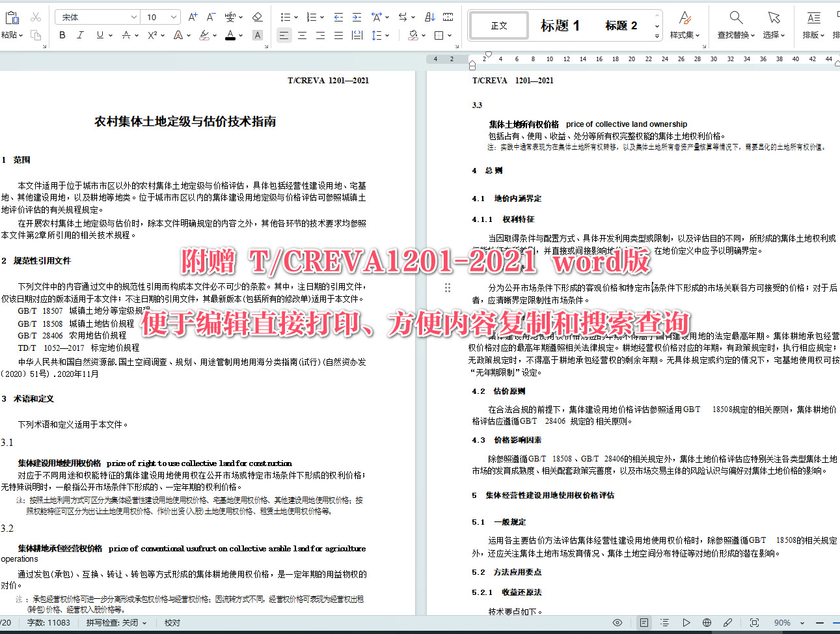Click the Cut scissors icon
The height and width of the screenshot is (634, 840).
(x=36, y=18)
